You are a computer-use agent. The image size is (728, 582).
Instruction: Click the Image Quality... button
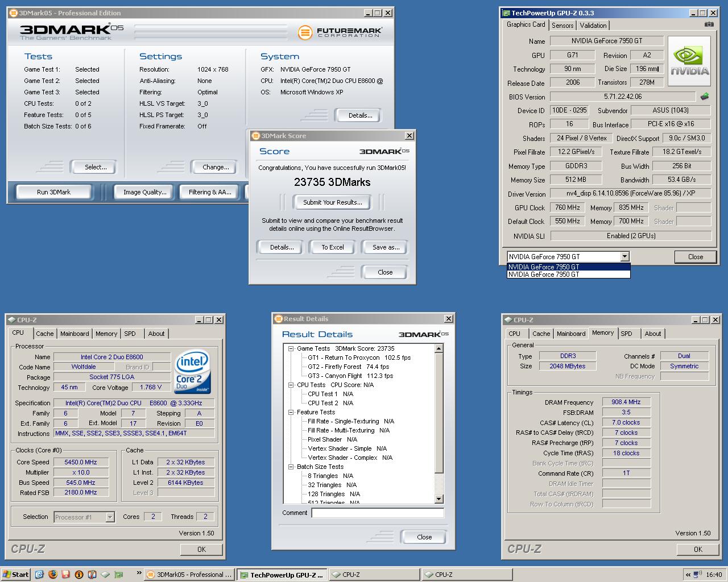[x=145, y=192]
